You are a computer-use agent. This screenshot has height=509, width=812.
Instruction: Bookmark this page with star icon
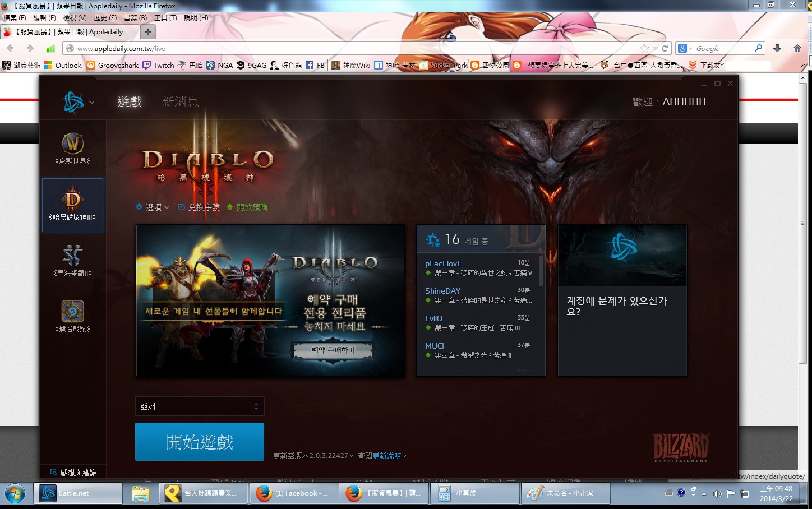coord(644,49)
